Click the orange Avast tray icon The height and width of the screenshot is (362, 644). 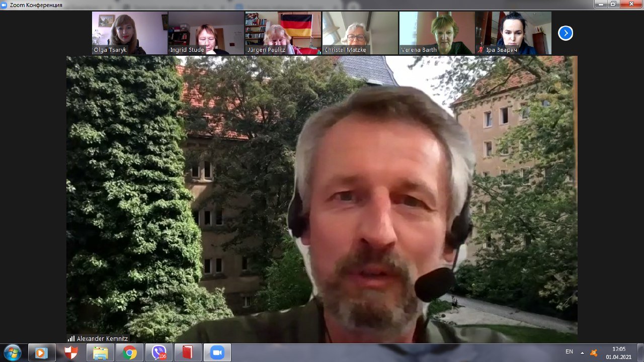coord(594,353)
